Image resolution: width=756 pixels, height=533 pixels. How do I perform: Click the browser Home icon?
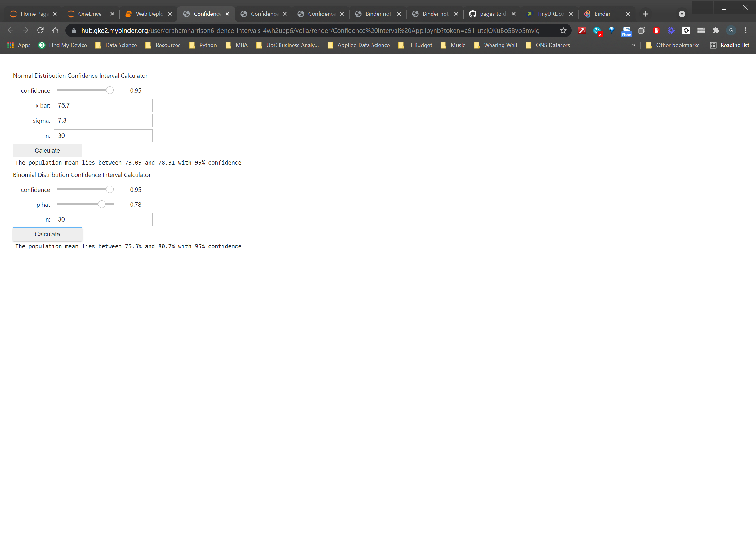(55, 31)
